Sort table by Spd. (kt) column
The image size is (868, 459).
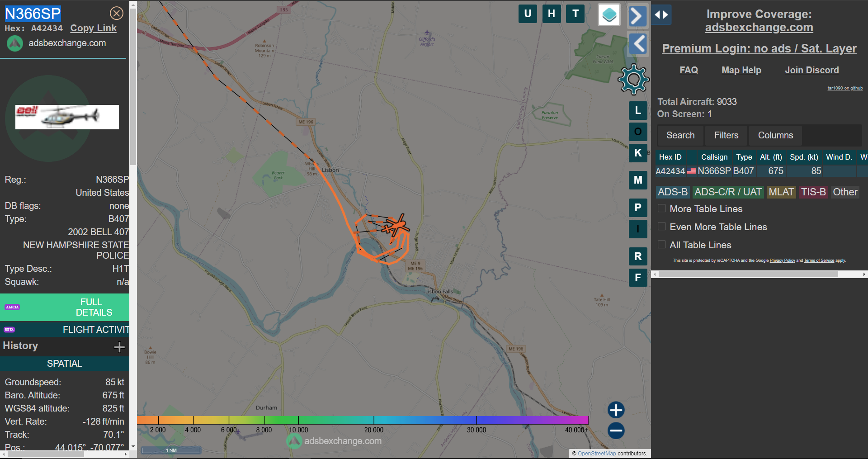click(804, 157)
